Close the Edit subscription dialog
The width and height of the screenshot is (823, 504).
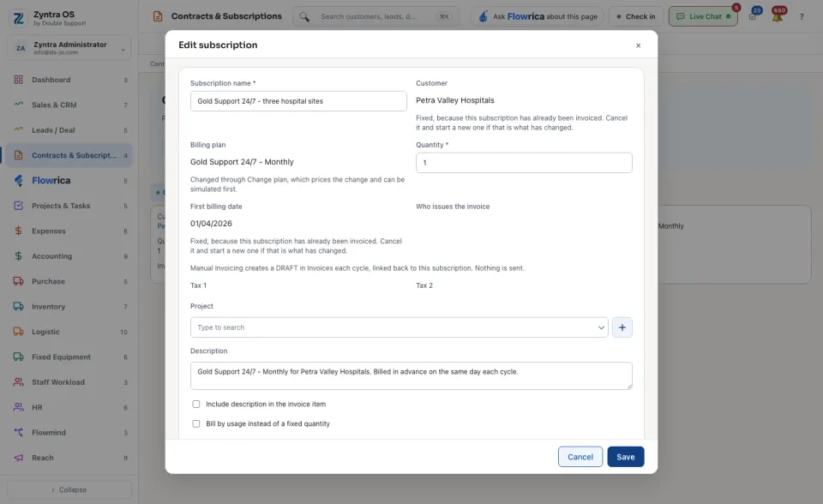(638, 45)
